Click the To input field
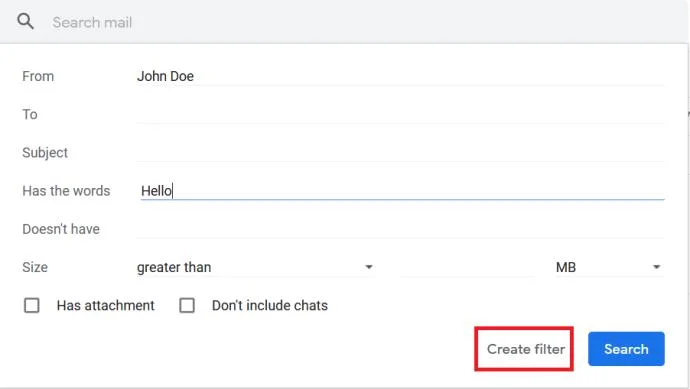Image resolution: width=690 pixels, height=389 pixels. tap(400, 114)
